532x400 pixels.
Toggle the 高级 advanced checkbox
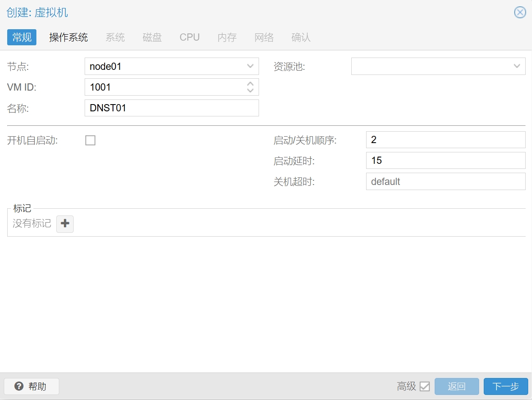[424, 386]
